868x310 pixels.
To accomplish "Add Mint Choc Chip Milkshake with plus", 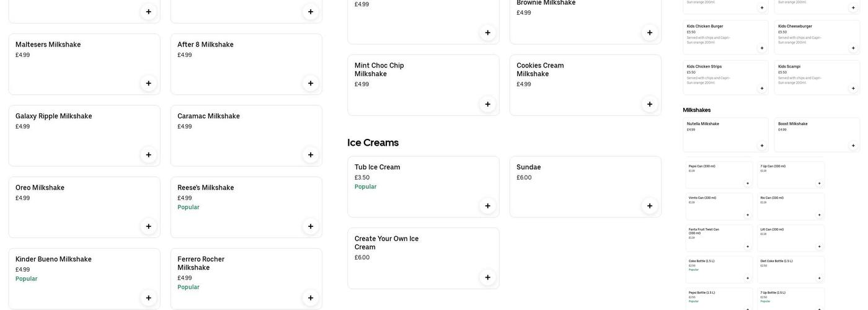I will (487, 104).
